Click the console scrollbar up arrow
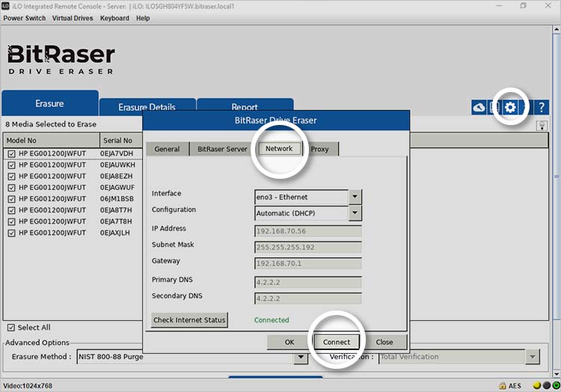This screenshot has height=392, width=561. (557, 30)
